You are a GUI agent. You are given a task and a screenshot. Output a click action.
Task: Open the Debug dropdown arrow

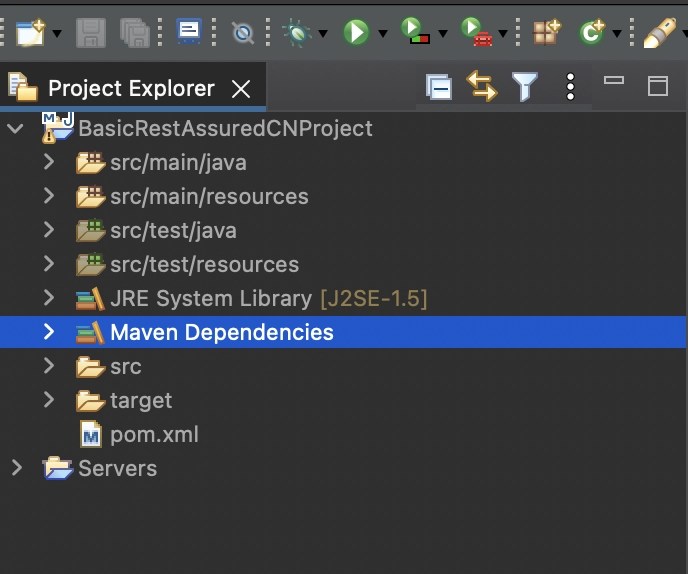[323, 33]
